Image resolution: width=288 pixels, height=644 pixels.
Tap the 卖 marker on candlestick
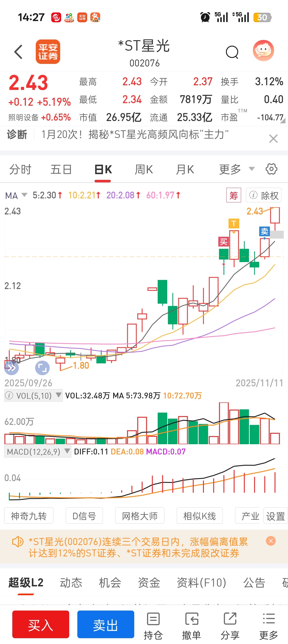(265, 231)
